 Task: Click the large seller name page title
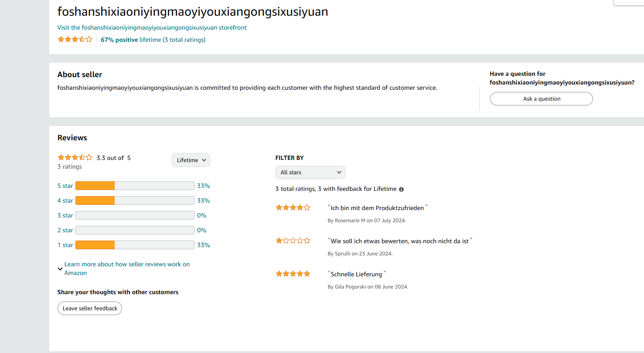(193, 12)
